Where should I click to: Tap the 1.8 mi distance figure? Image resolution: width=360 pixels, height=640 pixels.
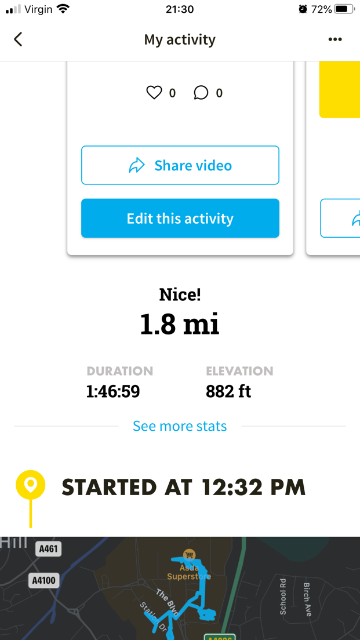coord(180,324)
